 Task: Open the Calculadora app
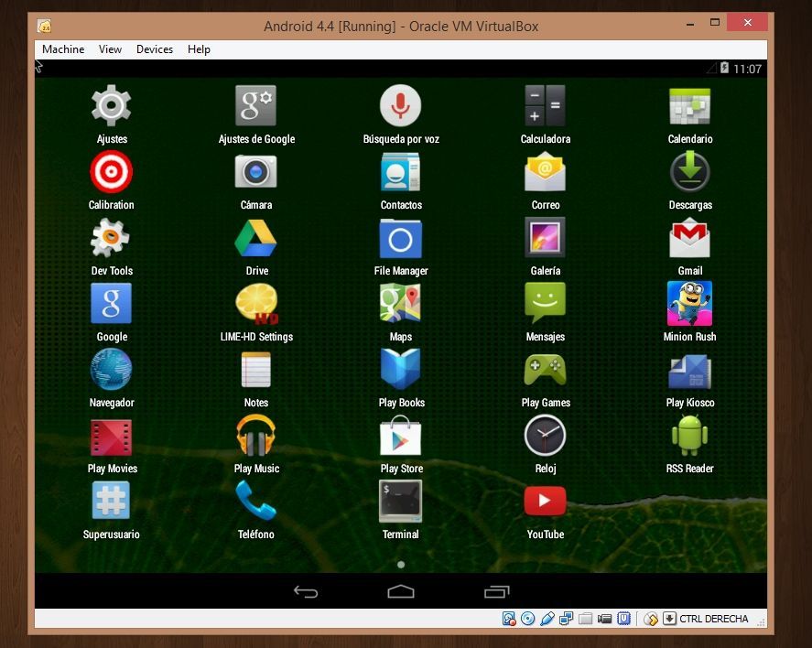(x=545, y=105)
